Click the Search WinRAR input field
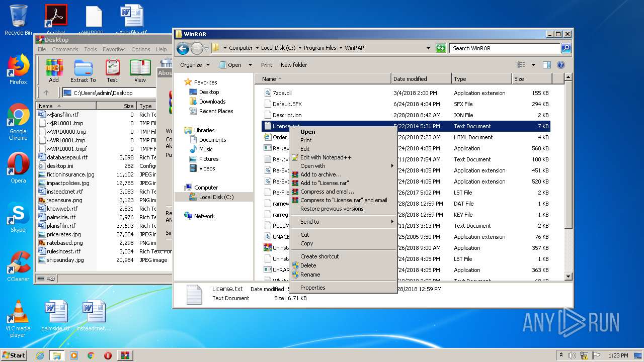 pos(505,48)
